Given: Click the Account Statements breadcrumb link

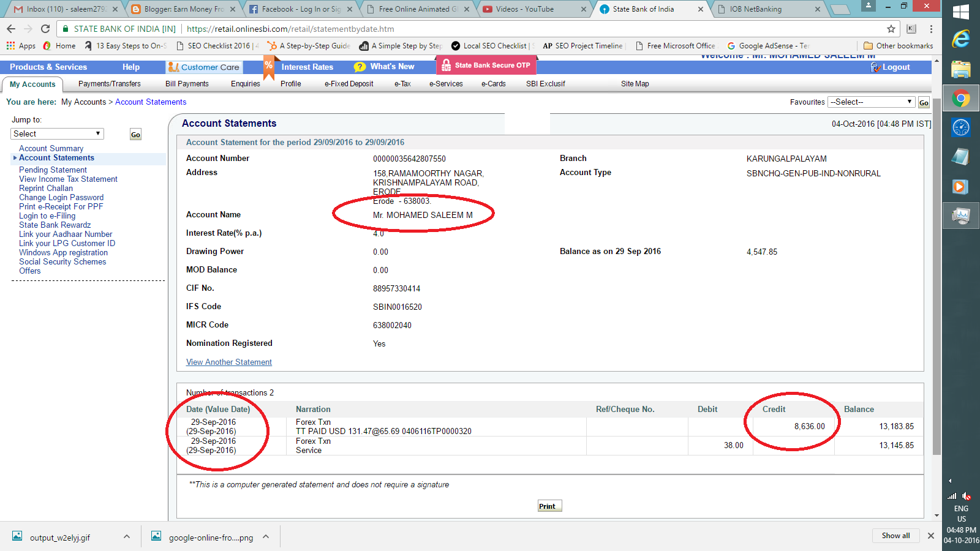Looking at the screenshot, I should point(151,102).
